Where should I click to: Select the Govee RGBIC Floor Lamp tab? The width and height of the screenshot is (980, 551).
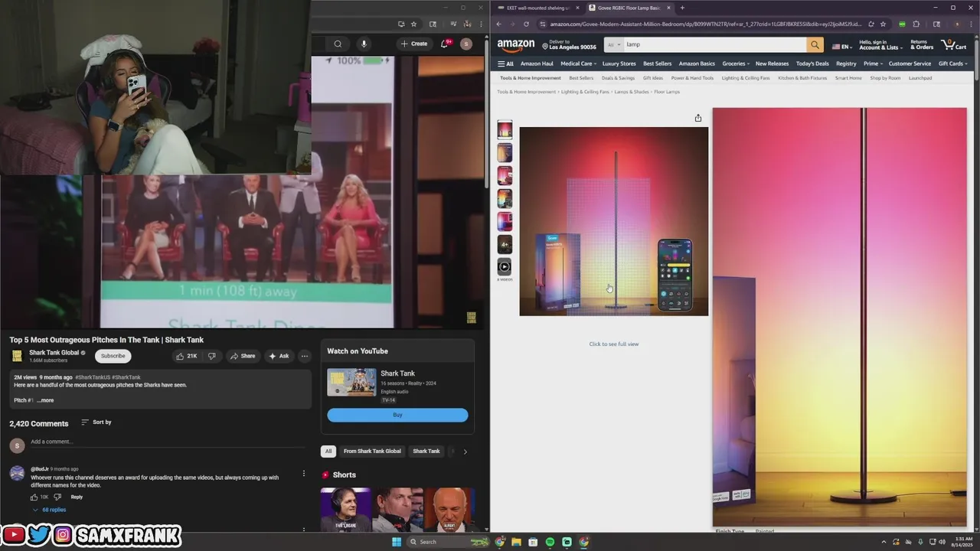(629, 8)
